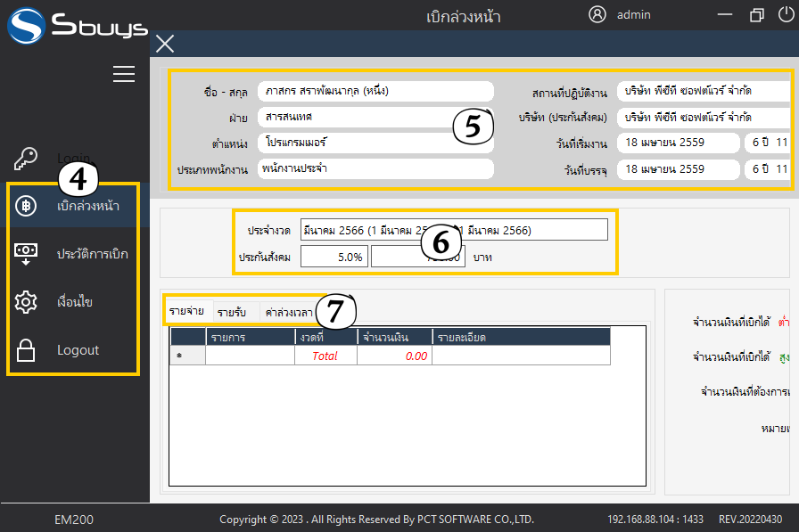
Task: Switch to the รายรับ tab
Action: (x=232, y=312)
